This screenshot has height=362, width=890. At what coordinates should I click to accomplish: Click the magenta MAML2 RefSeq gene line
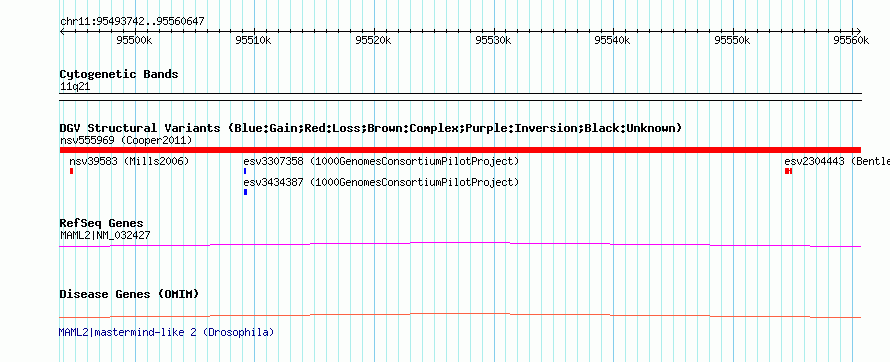[x=460, y=244]
